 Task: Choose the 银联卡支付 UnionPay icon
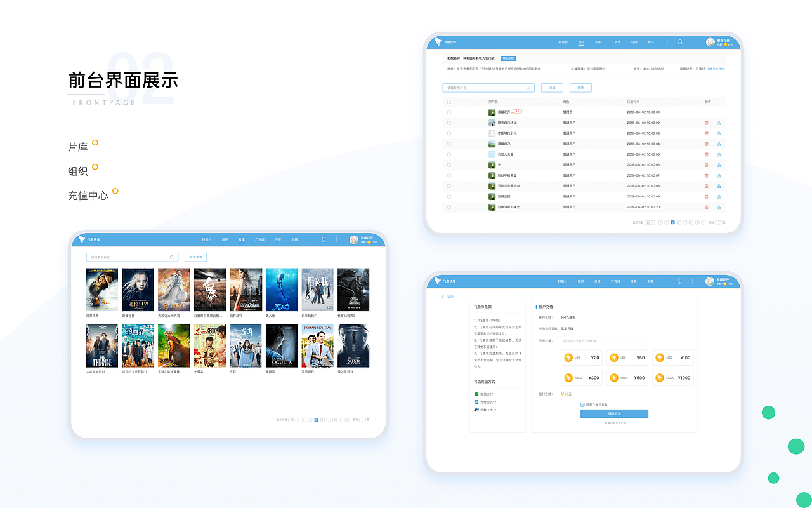[476, 410]
